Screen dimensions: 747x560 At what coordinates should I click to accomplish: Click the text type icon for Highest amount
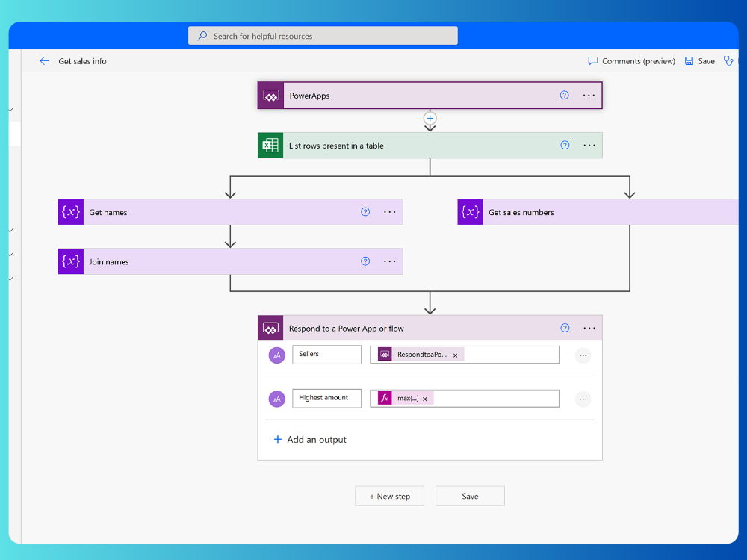tap(277, 399)
